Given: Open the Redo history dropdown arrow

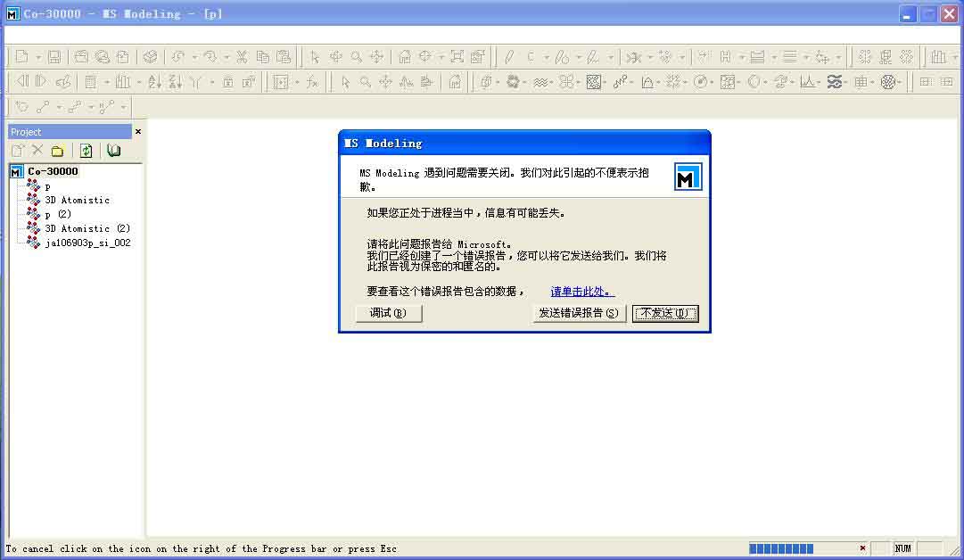Looking at the screenshot, I should point(227,57).
